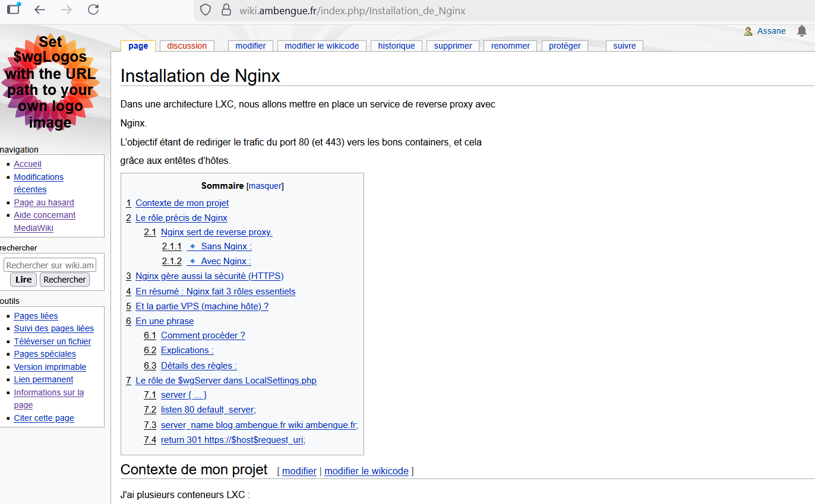Follow the Contexte de mon projet TOC link

[182, 202]
